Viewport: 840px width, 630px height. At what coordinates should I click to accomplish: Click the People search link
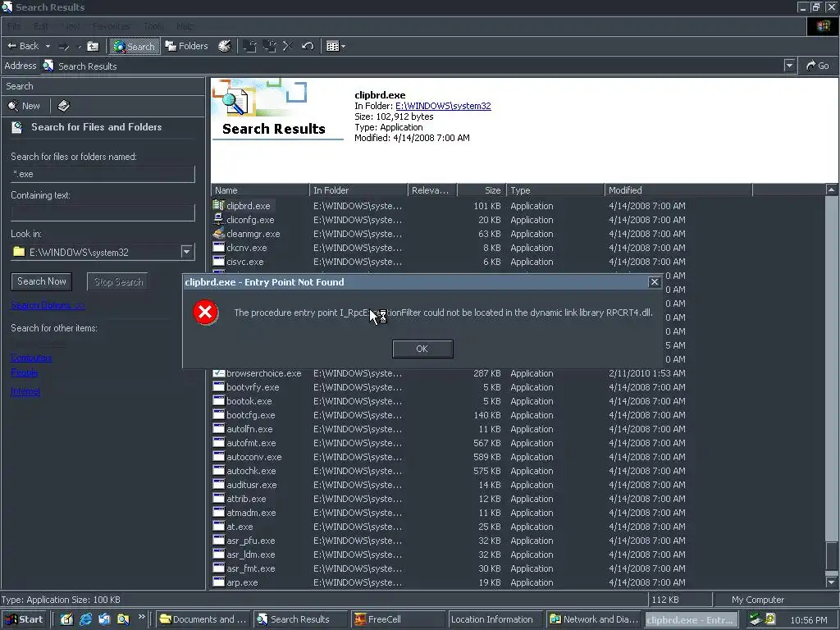[24, 372]
